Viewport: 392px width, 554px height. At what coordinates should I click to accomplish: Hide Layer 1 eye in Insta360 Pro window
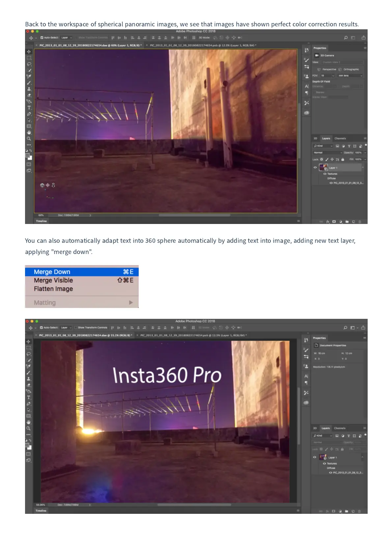coord(315,457)
